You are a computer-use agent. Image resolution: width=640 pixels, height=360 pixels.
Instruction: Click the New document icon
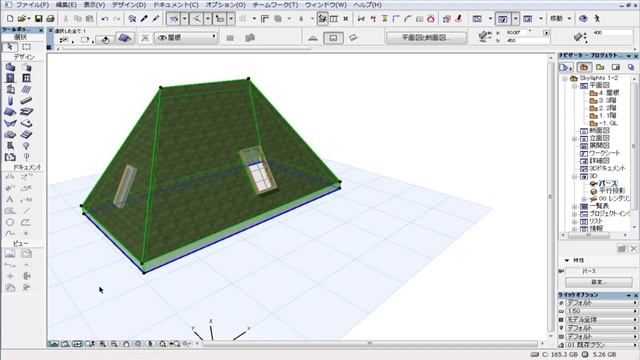(x=10, y=19)
